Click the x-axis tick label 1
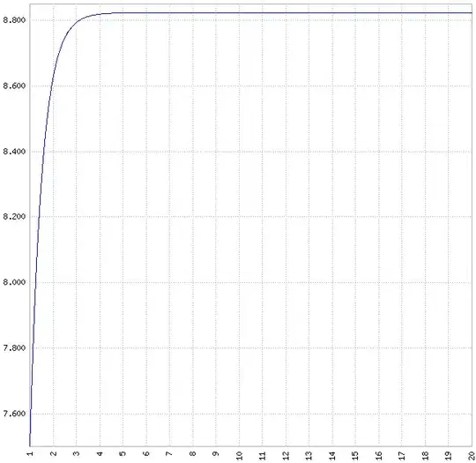 [x=30, y=453]
